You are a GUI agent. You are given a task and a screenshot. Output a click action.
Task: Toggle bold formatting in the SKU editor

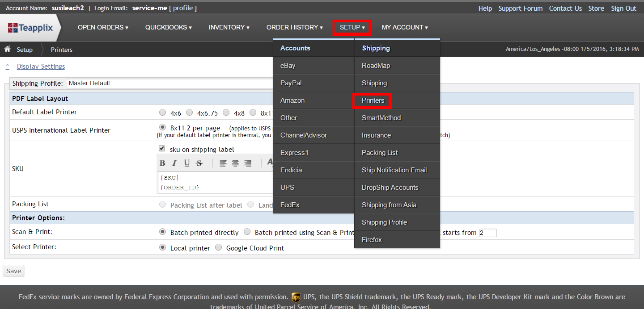(x=162, y=163)
